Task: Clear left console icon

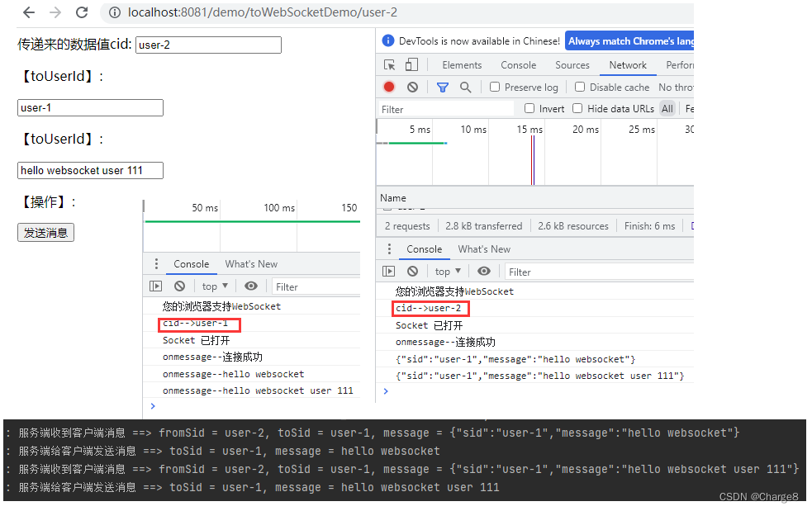Action: pyautogui.click(x=179, y=286)
